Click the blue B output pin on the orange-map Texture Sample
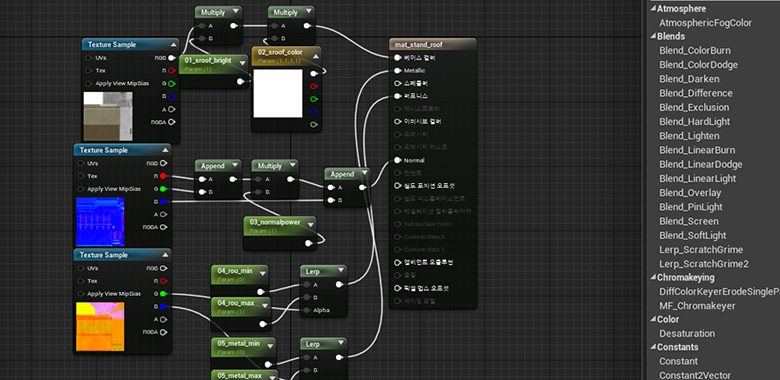Image resolution: width=780 pixels, height=380 pixels. pos(163,306)
